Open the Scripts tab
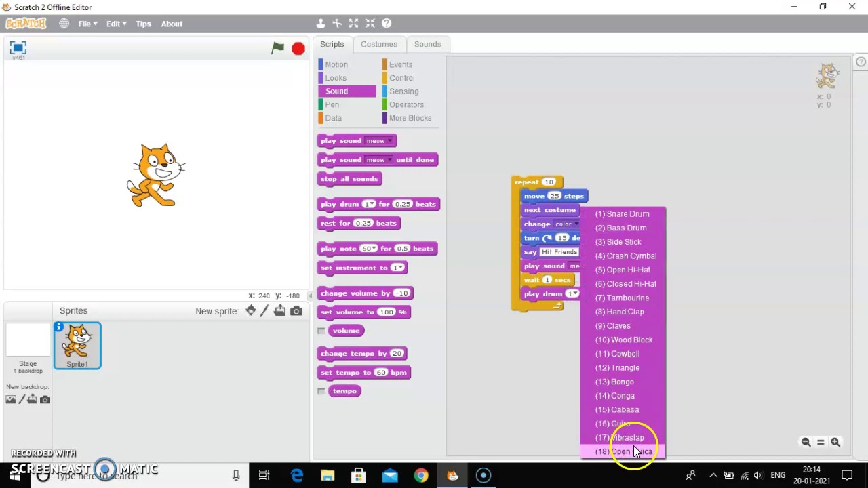This screenshot has height=488, width=868. click(332, 44)
